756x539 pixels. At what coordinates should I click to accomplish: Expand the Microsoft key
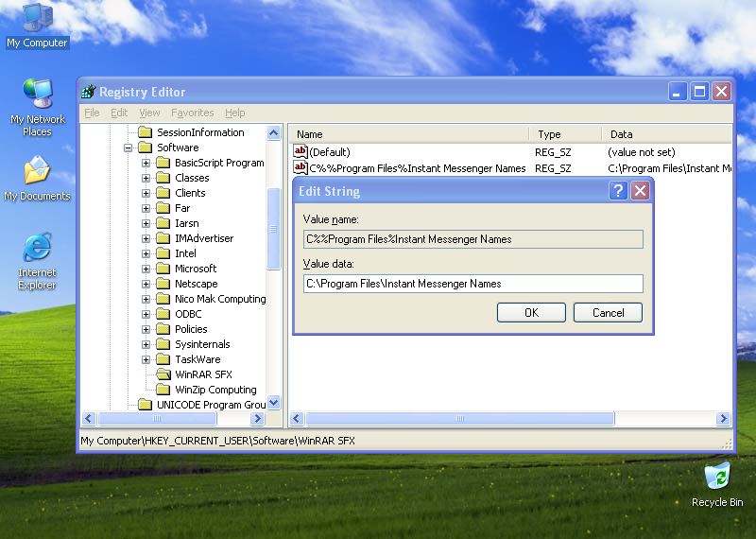click(146, 269)
